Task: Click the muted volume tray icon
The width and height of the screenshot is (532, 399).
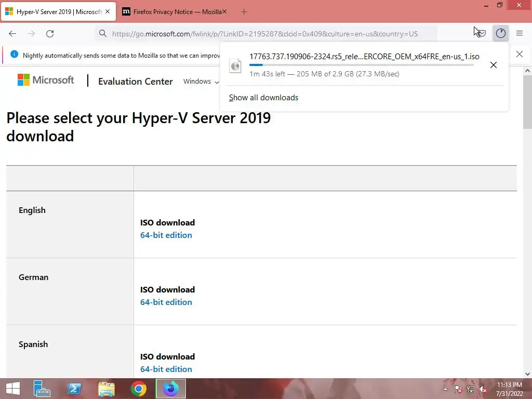Action: pos(483,389)
